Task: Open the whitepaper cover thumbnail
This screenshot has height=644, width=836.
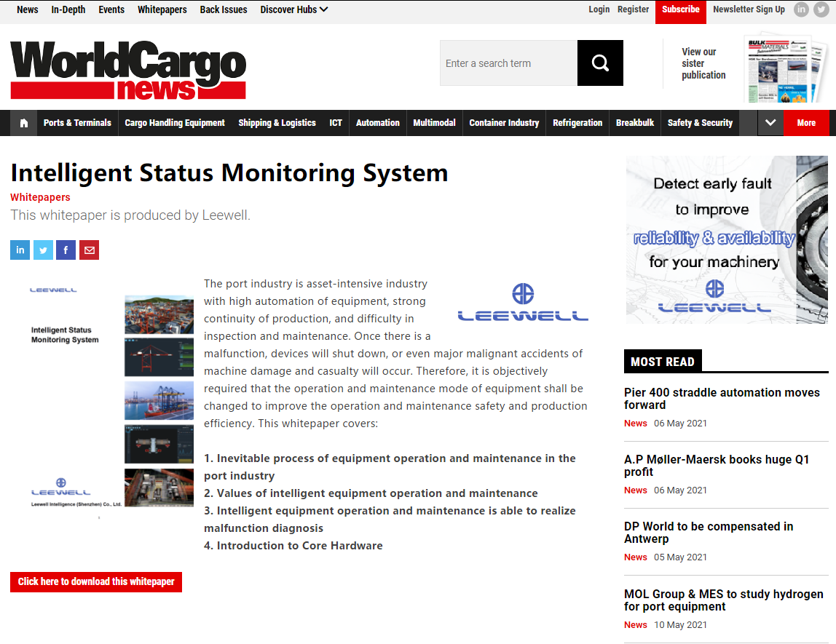Action: pyautogui.click(x=103, y=400)
